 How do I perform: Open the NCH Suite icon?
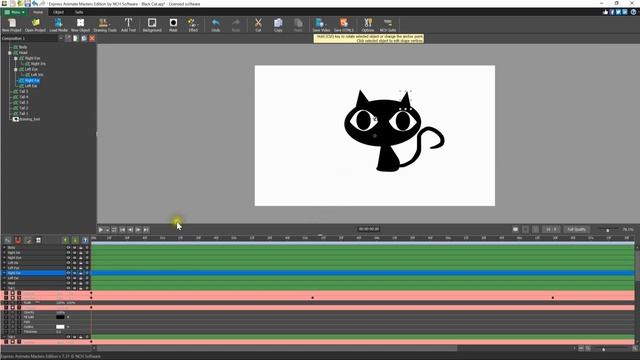pos(388,24)
